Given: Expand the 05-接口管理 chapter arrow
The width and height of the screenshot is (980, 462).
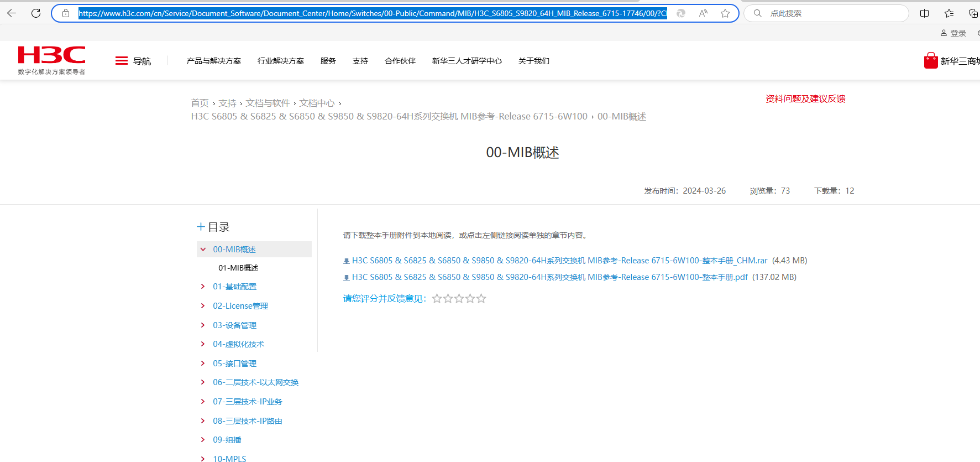Looking at the screenshot, I should tap(203, 364).
